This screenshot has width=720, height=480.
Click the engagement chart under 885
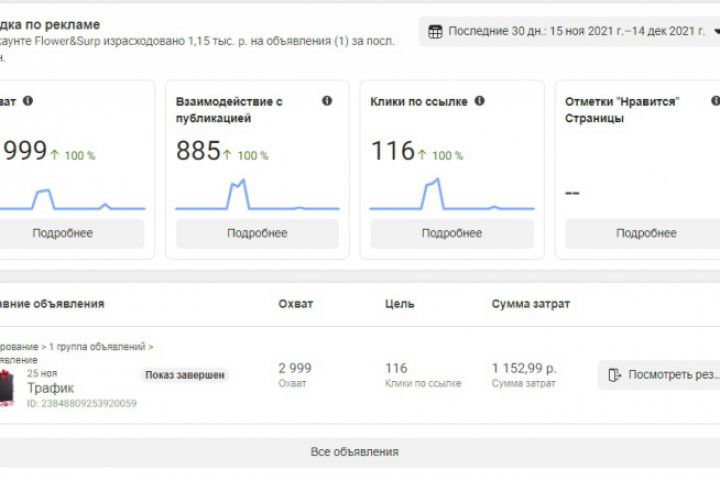coord(257,194)
